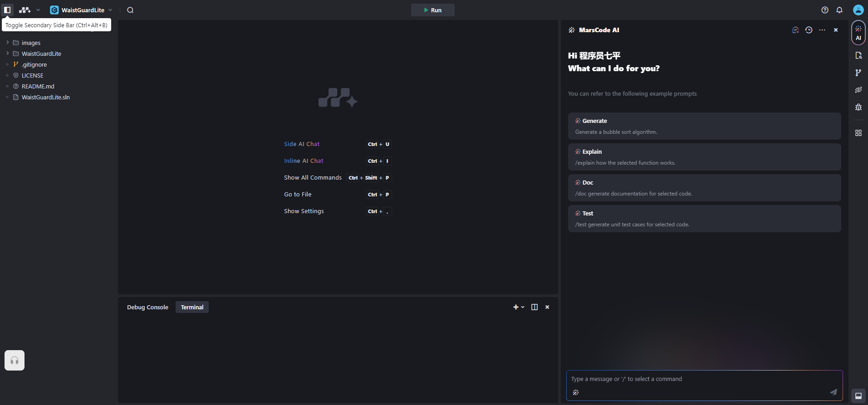The width and height of the screenshot is (868, 405).
Task: Open the webview preview eye icon
Action: point(858,90)
